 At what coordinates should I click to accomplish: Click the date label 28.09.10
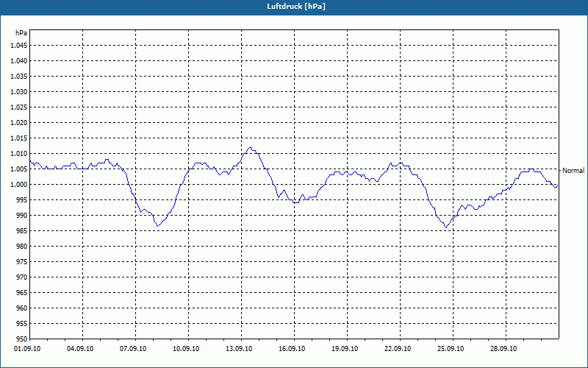coord(503,349)
